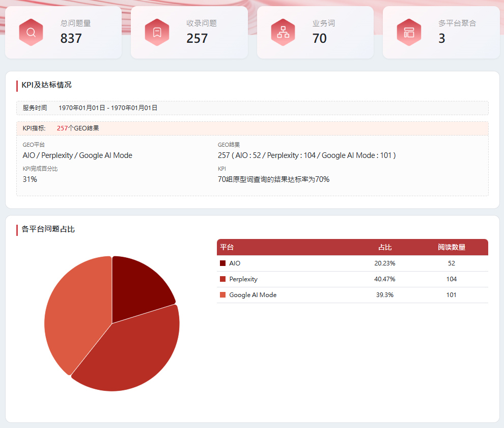Screen dimensions: 504x428
Task: Click the AIO dark red legend swatch
Action: tap(222, 263)
